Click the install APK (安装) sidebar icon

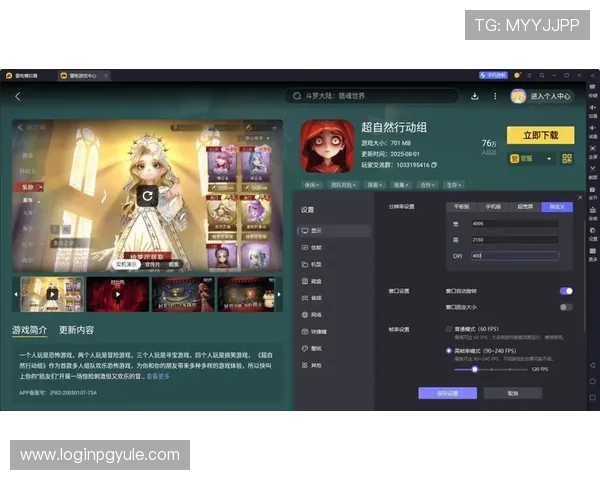592,214
